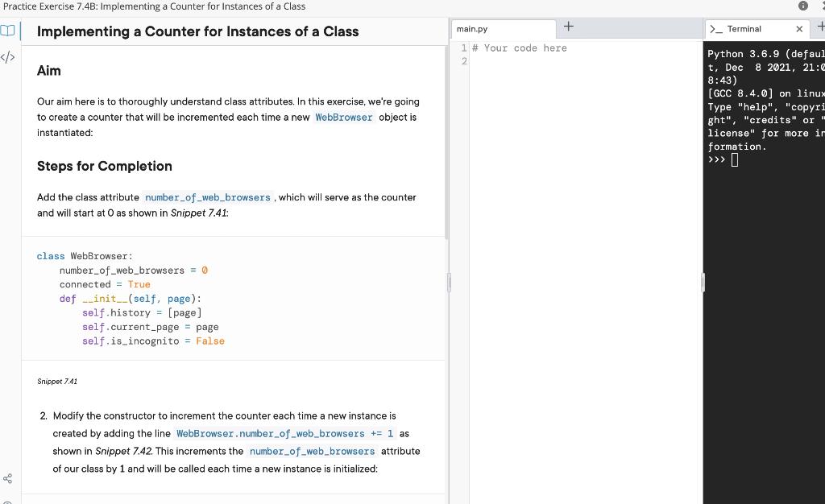This screenshot has width=825, height=504.
Task: Close the Terminal panel
Action: coord(798,28)
